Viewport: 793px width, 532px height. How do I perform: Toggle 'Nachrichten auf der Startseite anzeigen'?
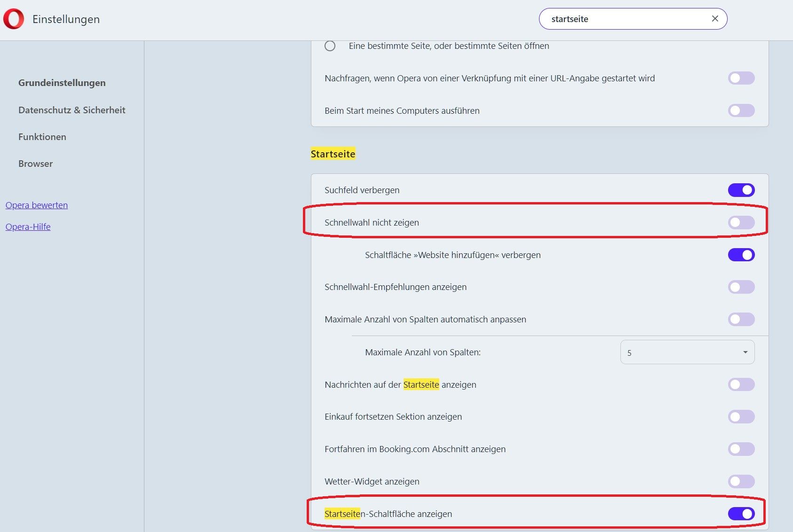[741, 384]
